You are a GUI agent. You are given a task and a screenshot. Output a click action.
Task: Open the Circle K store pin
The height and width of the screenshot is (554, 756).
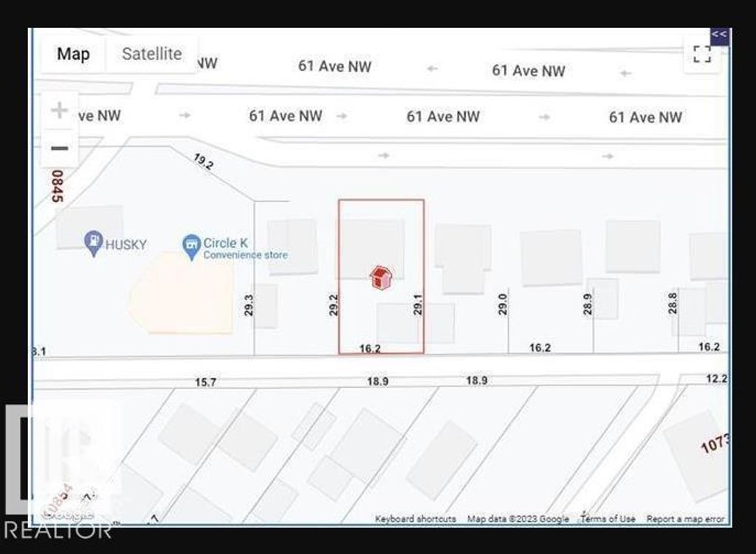(191, 247)
